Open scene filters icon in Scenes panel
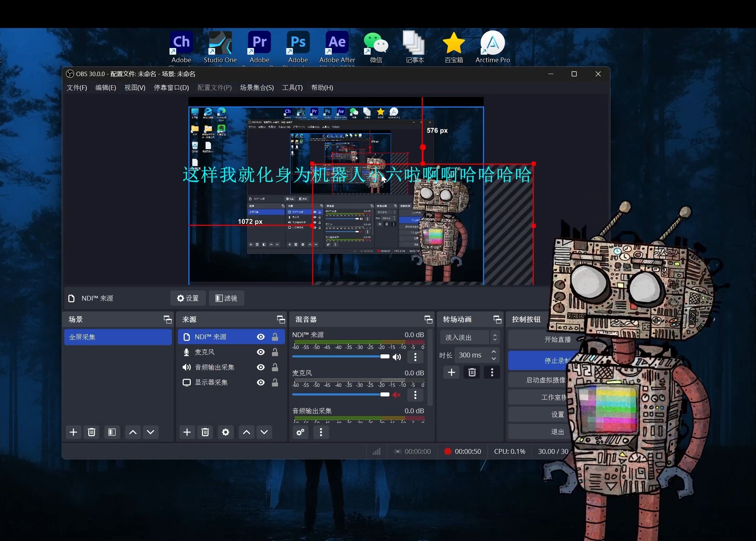Screen dimensions: 756x541 point(112,432)
